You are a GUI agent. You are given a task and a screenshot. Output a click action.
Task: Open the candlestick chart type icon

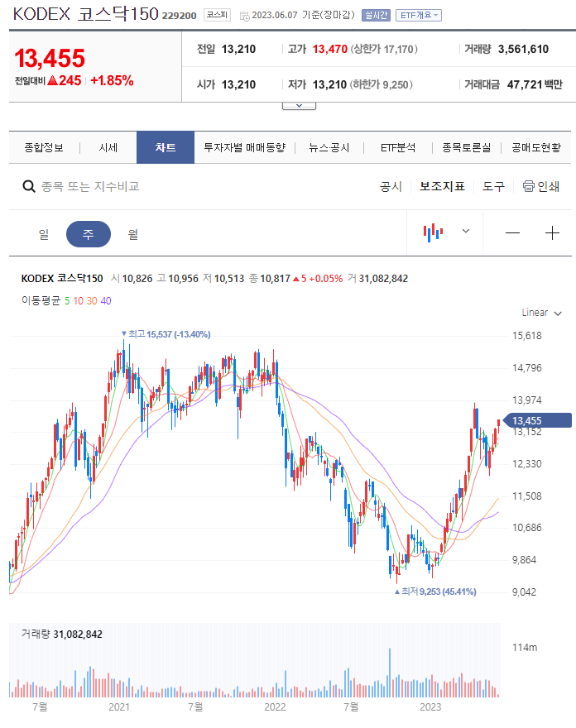(433, 232)
